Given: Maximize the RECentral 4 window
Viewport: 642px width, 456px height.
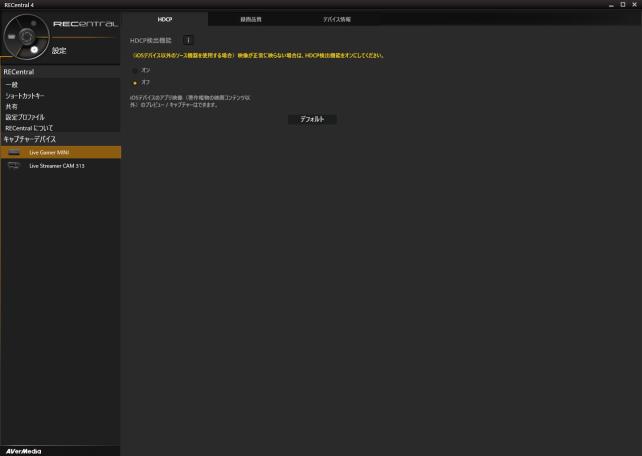Looking at the screenshot, I should tap(623, 5).
